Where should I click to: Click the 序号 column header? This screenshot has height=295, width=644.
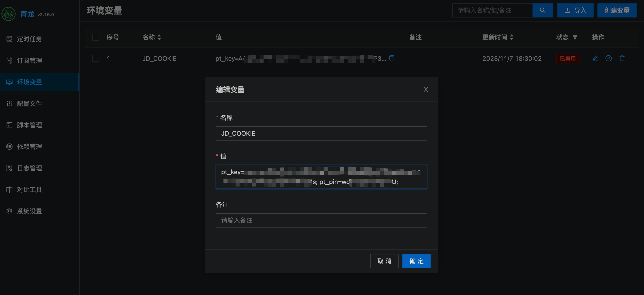112,37
